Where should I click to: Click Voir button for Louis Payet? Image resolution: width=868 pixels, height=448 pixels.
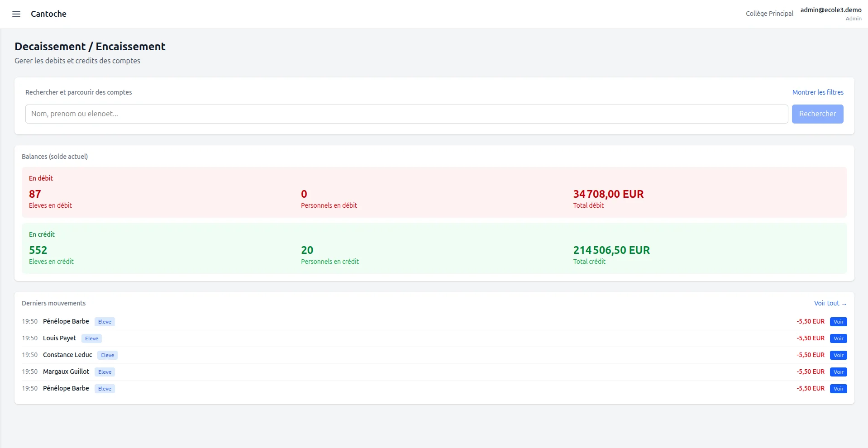(838, 338)
